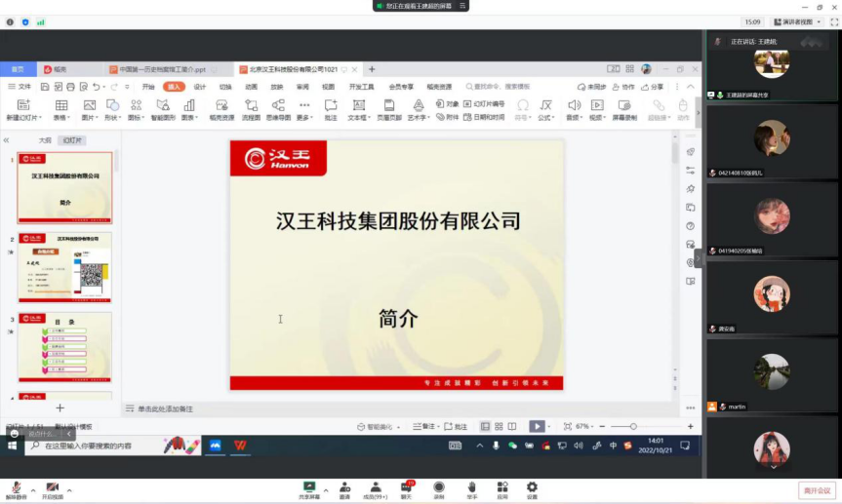The height and width of the screenshot is (504, 842).
Task: Switch to the Start (开始) ribbon tab
Action: pyautogui.click(x=148, y=87)
